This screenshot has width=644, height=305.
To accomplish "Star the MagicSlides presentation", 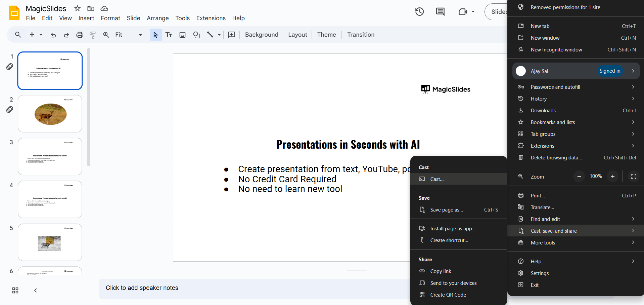I will pos(77,8).
